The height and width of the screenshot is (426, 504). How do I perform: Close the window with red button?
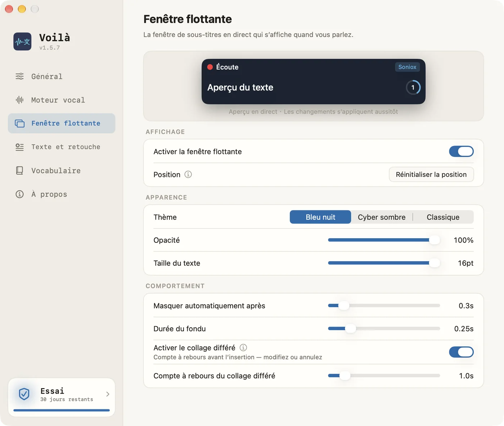click(9, 9)
